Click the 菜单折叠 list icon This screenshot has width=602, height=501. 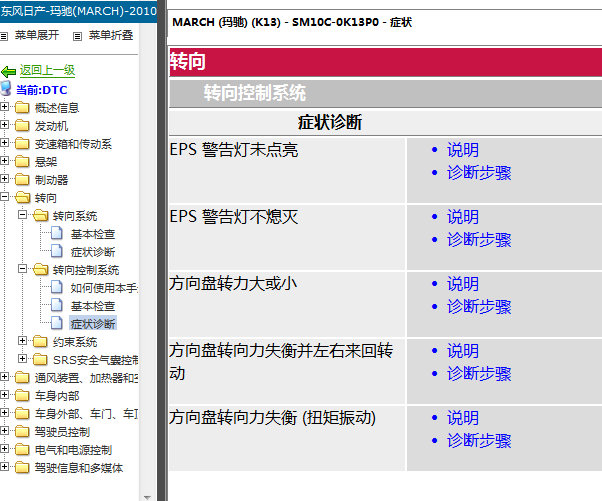pos(78,36)
